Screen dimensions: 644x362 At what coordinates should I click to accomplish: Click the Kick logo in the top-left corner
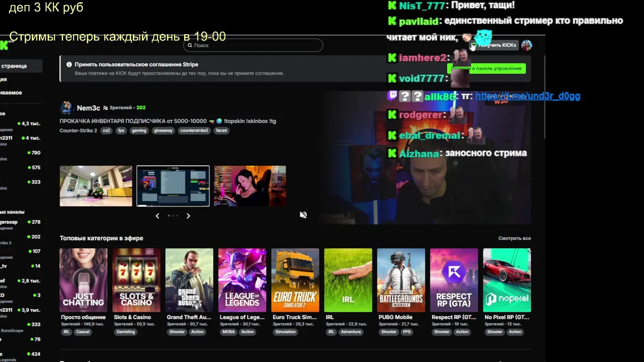click(x=4, y=45)
